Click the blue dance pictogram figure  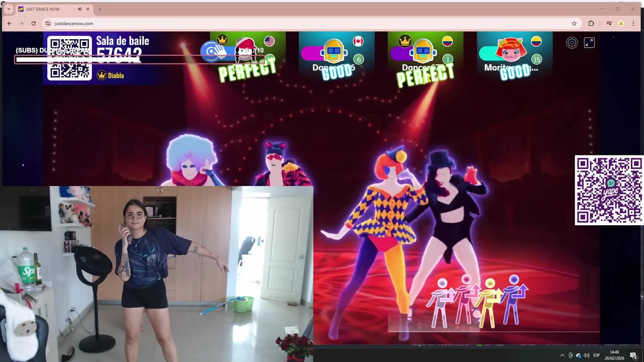514,300
